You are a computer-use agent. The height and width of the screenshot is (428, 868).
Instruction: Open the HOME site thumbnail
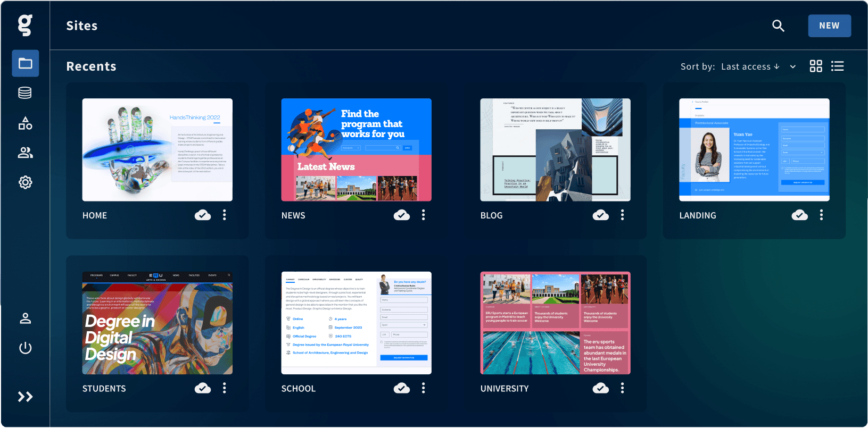coord(158,150)
